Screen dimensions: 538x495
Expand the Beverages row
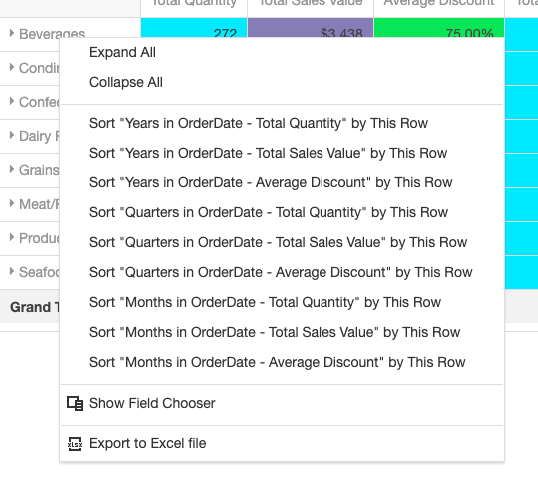(12, 33)
